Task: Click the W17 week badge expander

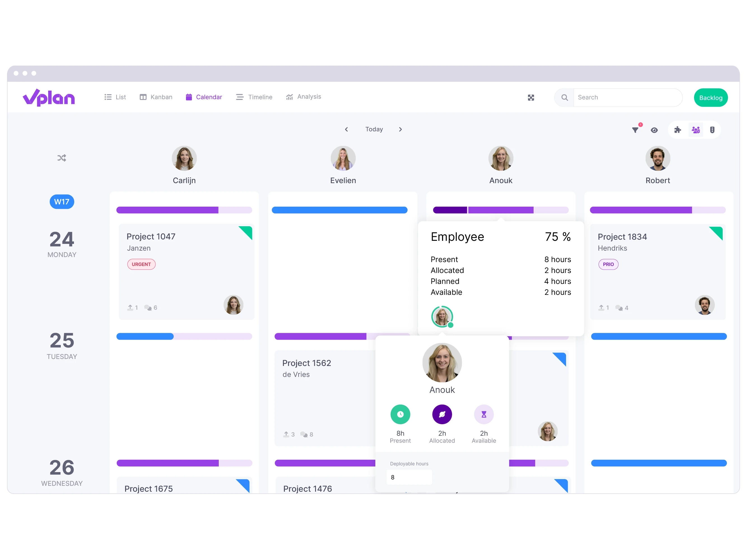Action: (61, 202)
